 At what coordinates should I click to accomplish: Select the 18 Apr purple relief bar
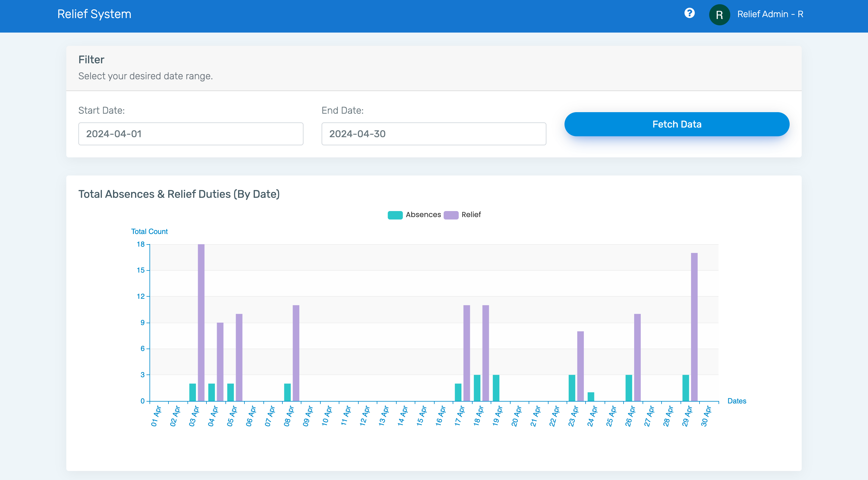[x=486, y=353]
